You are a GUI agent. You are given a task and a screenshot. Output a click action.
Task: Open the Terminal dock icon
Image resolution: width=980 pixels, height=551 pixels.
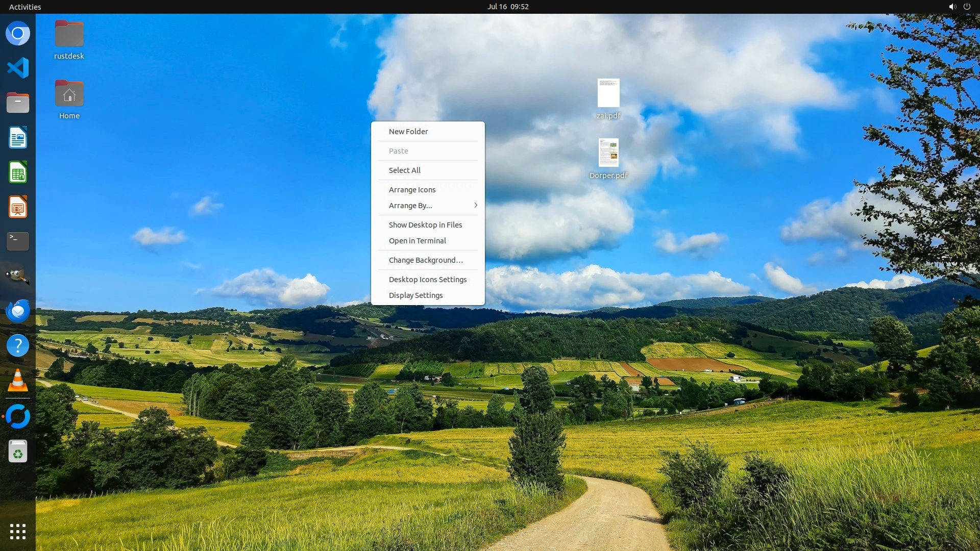(x=18, y=241)
